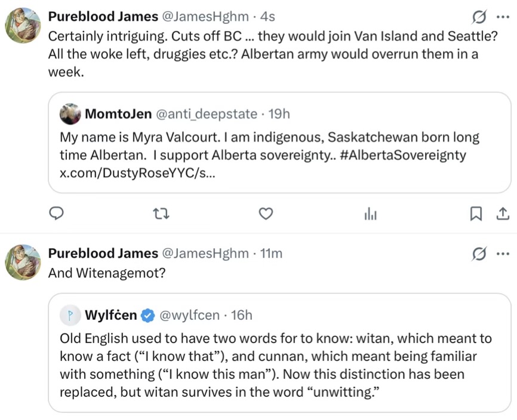This screenshot has width=517, height=420.
Task: Expand more options on the Witenagemot tweet
Action: pyautogui.click(x=503, y=254)
